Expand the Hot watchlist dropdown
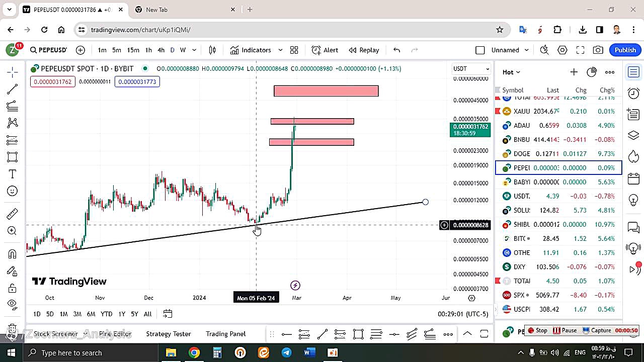This screenshot has width=644, height=362. pos(511,72)
